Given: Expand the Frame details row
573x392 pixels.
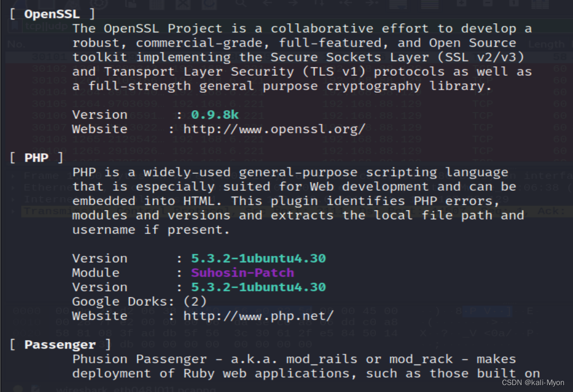Looking at the screenshot, I should [14, 175].
